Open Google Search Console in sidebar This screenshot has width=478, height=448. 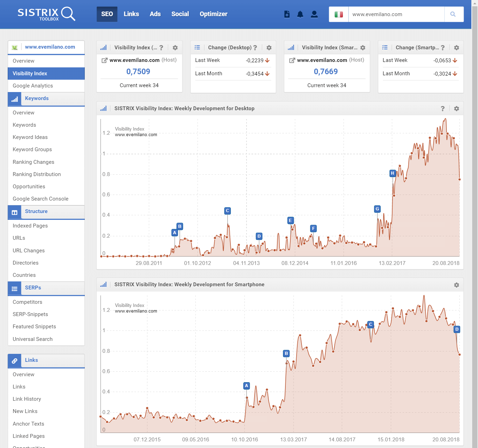point(46,199)
